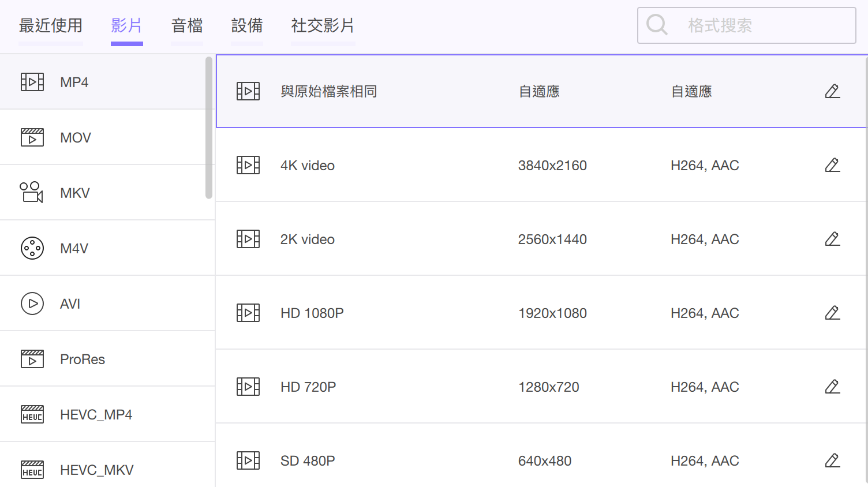Click the ProRes clapperboard icon

[x=32, y=359]
